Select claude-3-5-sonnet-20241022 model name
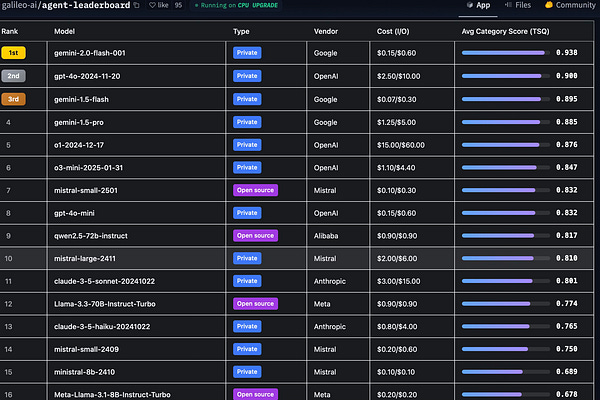600x400 pixels. click(104, 281)
